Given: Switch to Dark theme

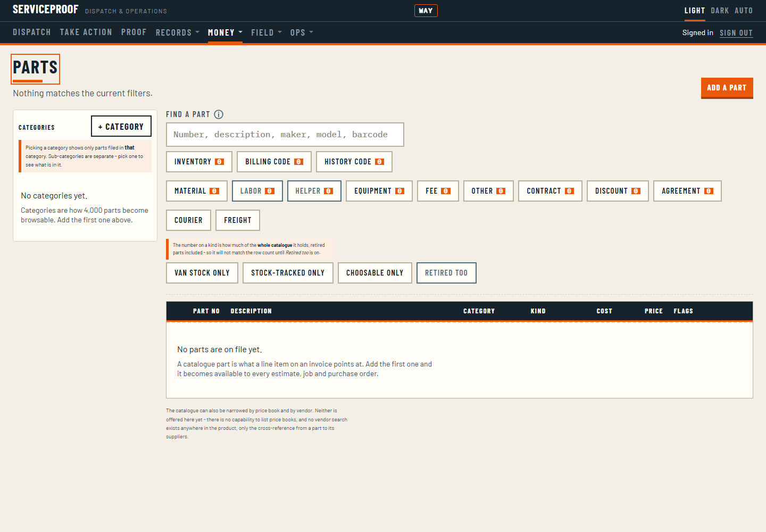Looking at the screenshot, I should pyautogui.click(x=720, y=11).
